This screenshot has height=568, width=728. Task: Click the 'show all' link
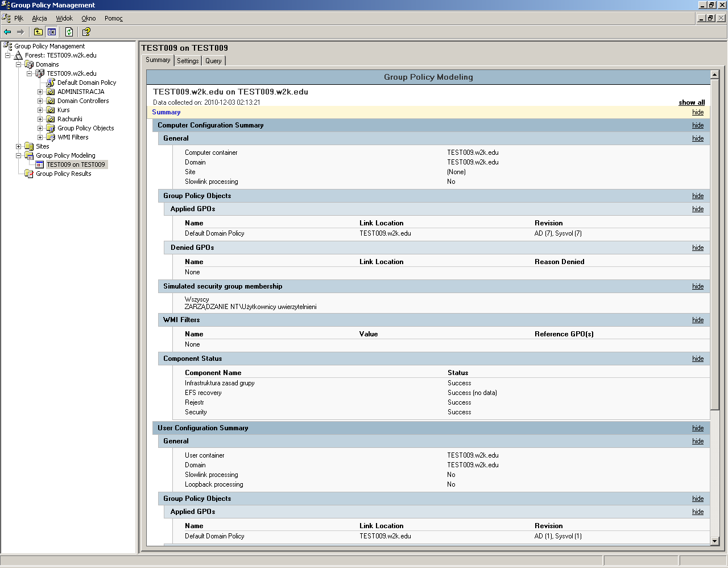tap(691, 102)
